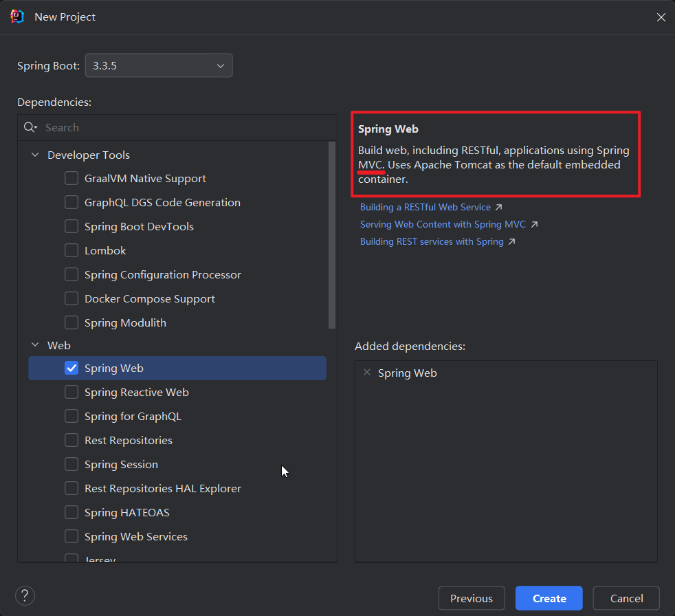
Task: Remove Spring Web using the X icon
Action: coord(367,373)
